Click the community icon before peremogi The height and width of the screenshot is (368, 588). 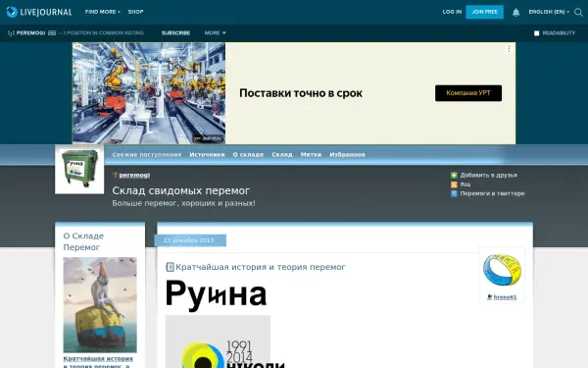click(115, 175)
